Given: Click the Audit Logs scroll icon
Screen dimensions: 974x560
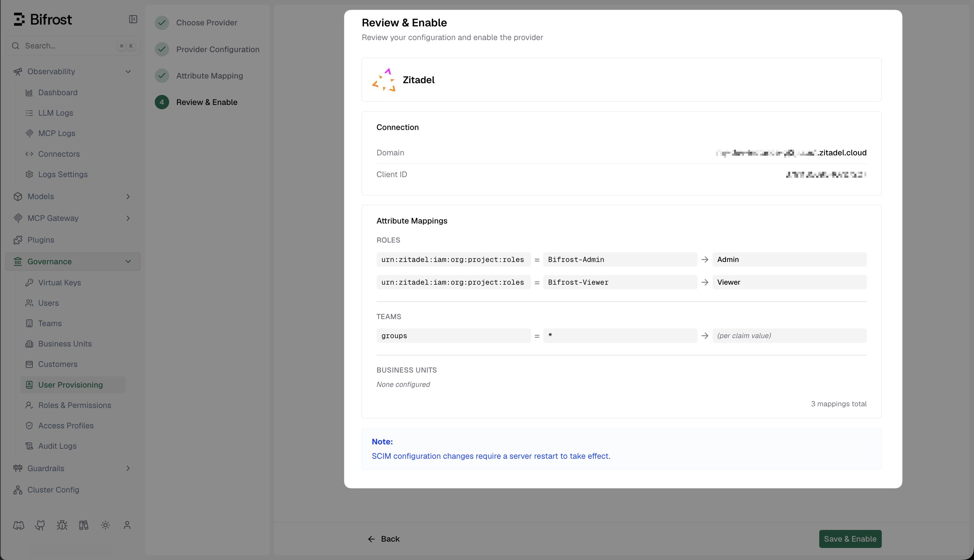Looking at the screenshot, I should click(29, 446).
